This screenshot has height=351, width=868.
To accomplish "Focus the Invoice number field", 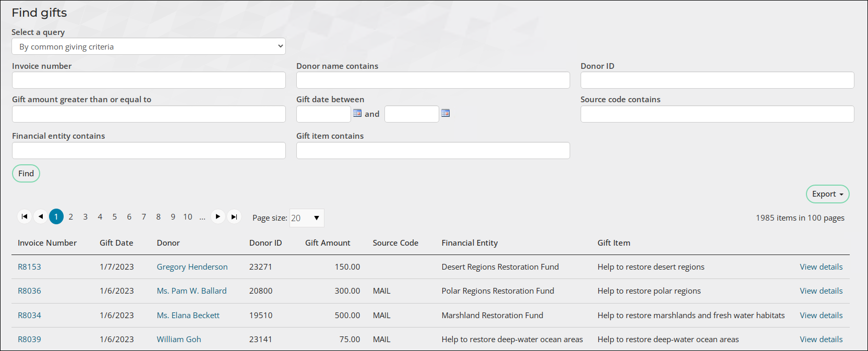I will [x=149, y=80].
